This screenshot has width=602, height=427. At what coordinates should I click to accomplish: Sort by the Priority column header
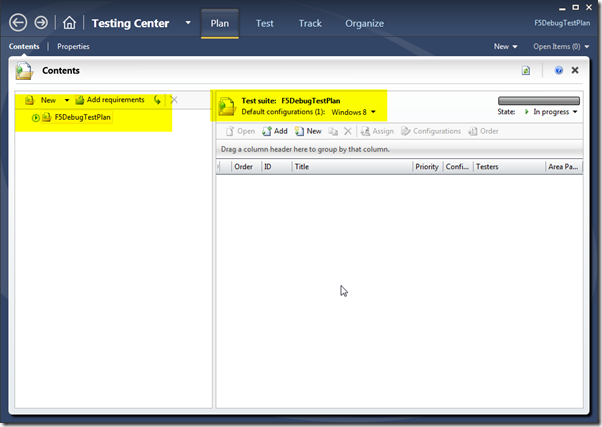(428, 167)
